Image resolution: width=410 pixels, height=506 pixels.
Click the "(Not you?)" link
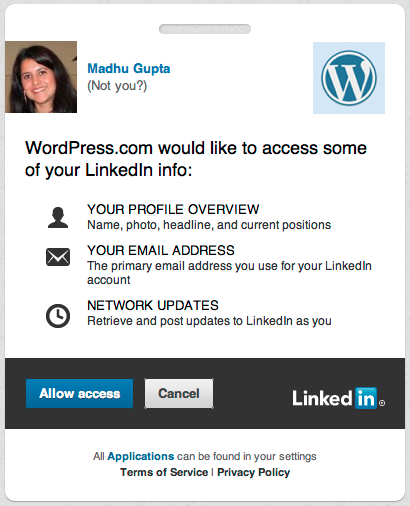(x=117, y=86)
